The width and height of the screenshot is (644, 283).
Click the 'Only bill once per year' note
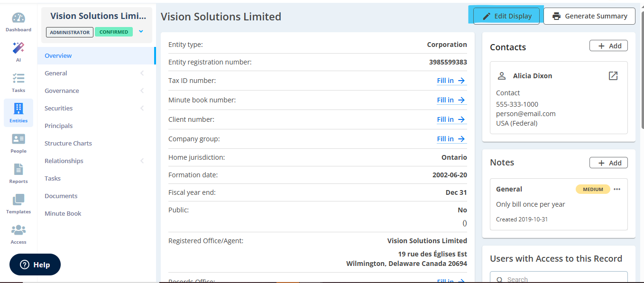click(x=531, y=204)
